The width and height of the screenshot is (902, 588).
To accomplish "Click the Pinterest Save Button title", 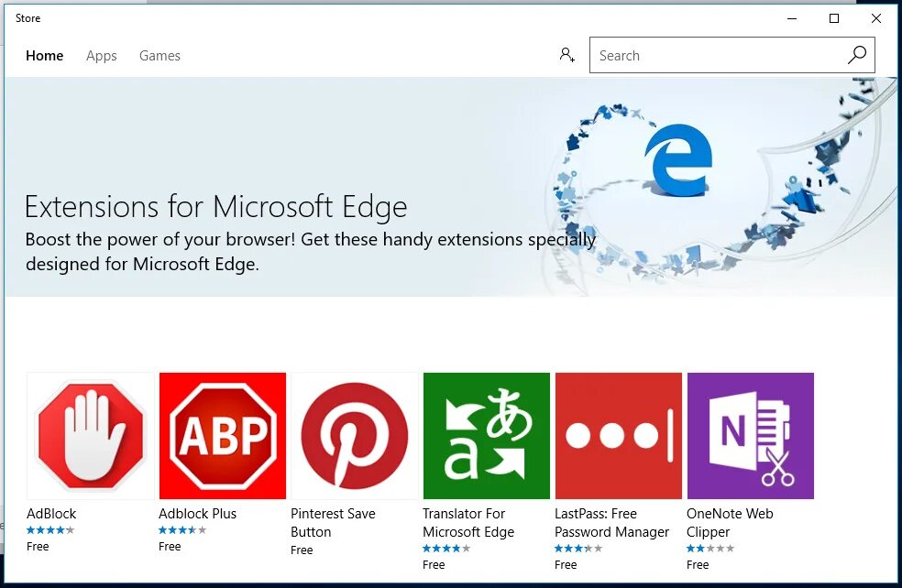I will click(333, 522).
